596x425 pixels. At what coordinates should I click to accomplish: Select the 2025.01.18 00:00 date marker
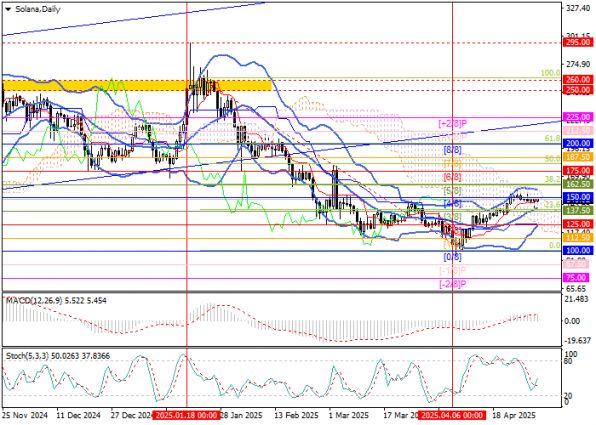pyautogui.click(x=187, y=415)
